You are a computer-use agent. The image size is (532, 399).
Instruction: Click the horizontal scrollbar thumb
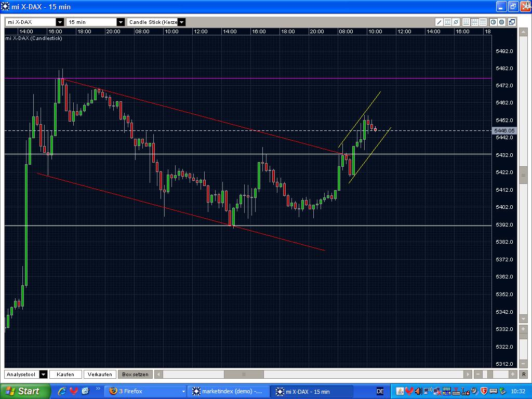tap(244, 374)
